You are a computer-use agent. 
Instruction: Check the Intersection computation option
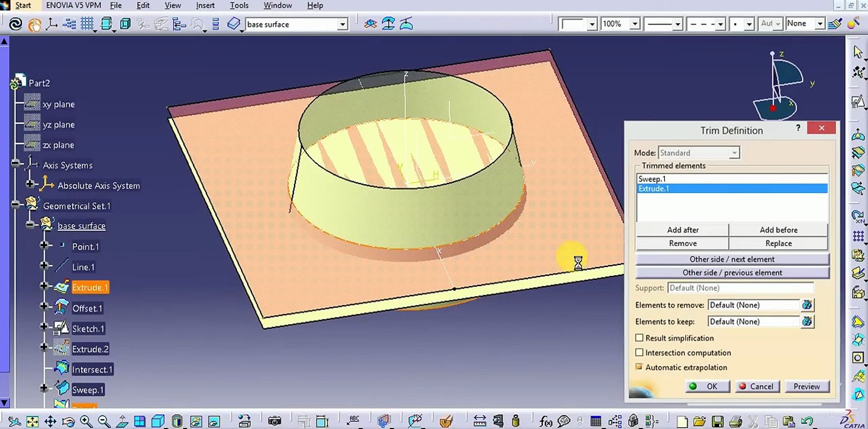[x=639, y=353]
